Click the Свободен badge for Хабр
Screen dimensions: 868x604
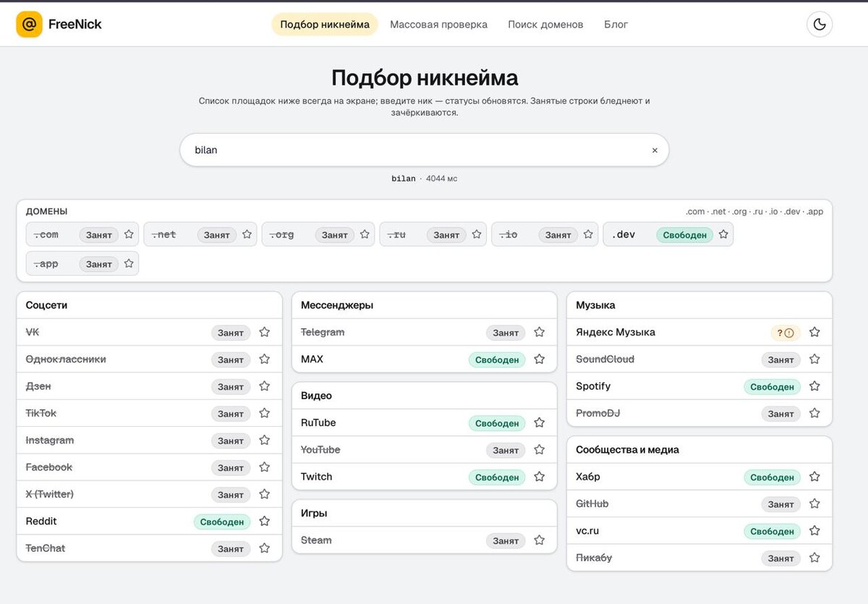[773, 477]
